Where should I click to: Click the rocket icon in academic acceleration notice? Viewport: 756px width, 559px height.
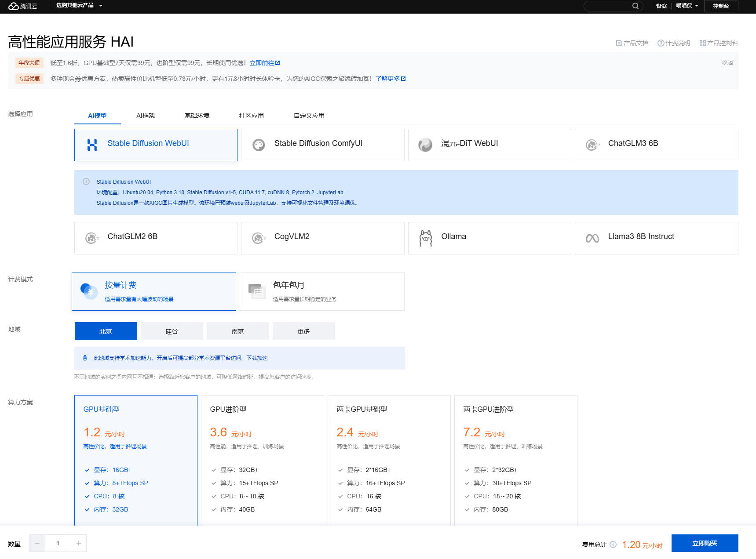[85, 358]
